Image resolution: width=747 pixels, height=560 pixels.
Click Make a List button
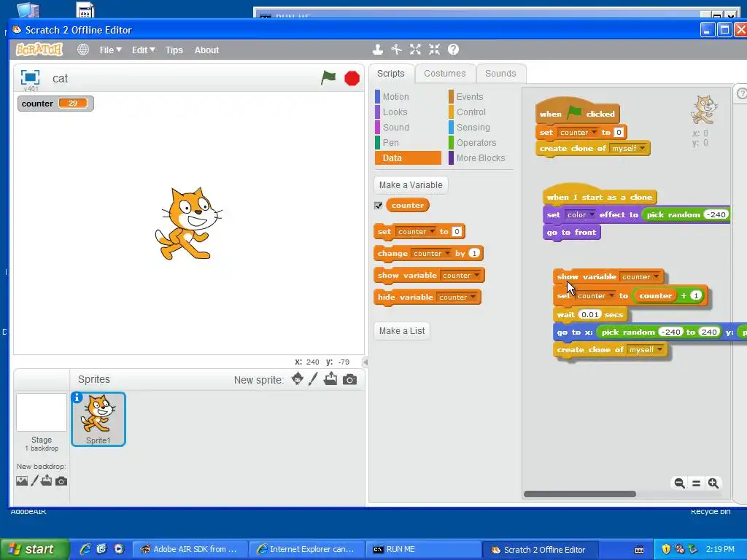click(x=402, y=330)
